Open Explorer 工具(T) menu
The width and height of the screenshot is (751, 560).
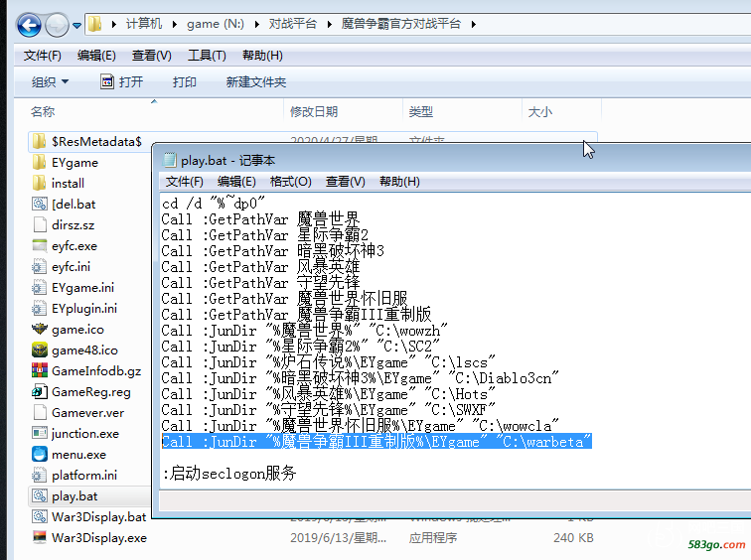coord(207,56)
